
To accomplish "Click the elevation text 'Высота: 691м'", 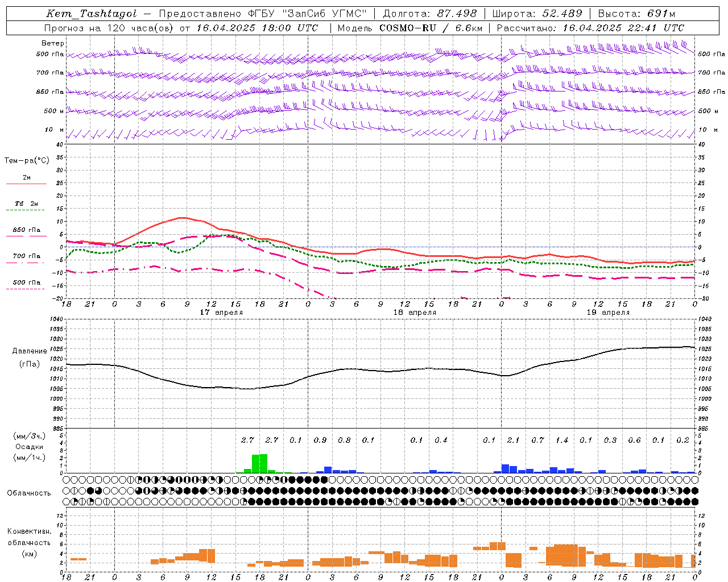I will [636, 14].
